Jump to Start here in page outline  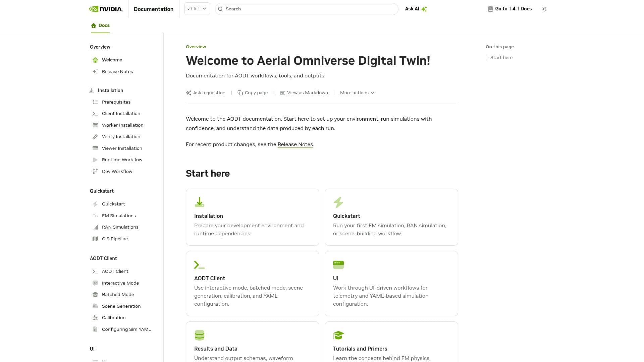pos(501,58)
